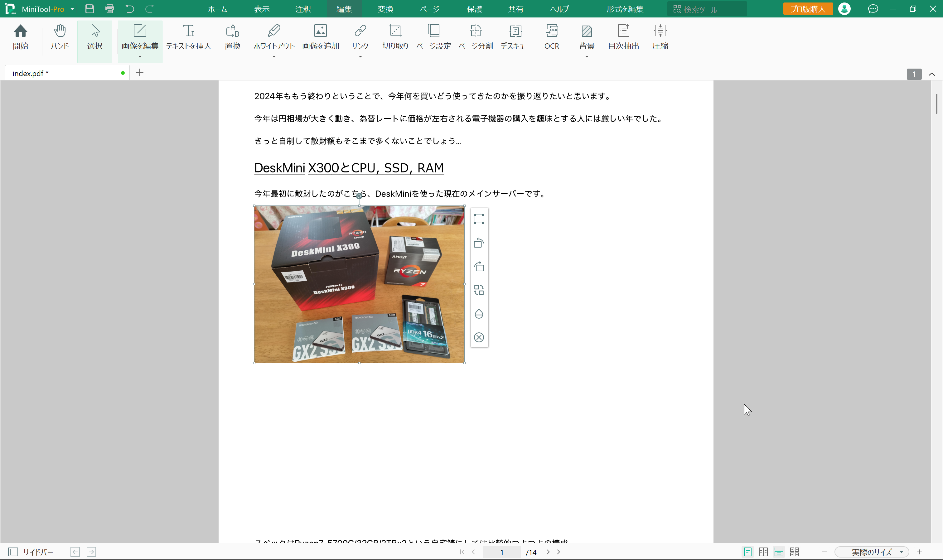943x560 pixels.
Task: Switch to the 変換 convert tab
Action: 385,9
